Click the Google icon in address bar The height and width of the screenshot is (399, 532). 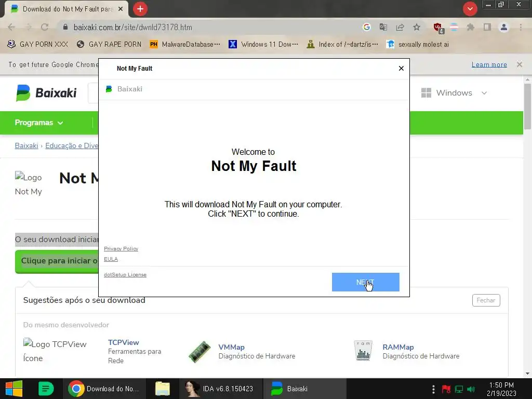[366, 27]
